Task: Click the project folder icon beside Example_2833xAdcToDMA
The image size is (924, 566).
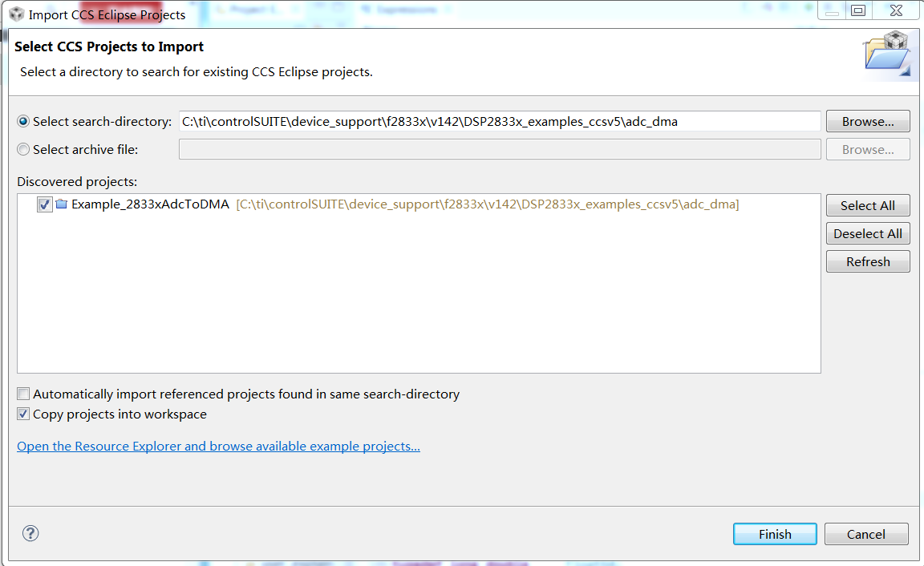Action: [x=62, y=204]
